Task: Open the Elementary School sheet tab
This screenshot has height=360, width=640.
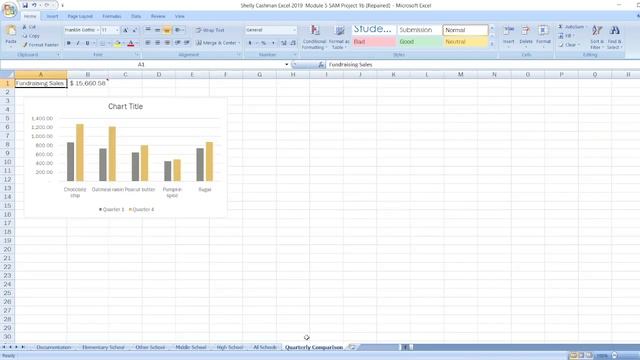Action: [103, 347]
